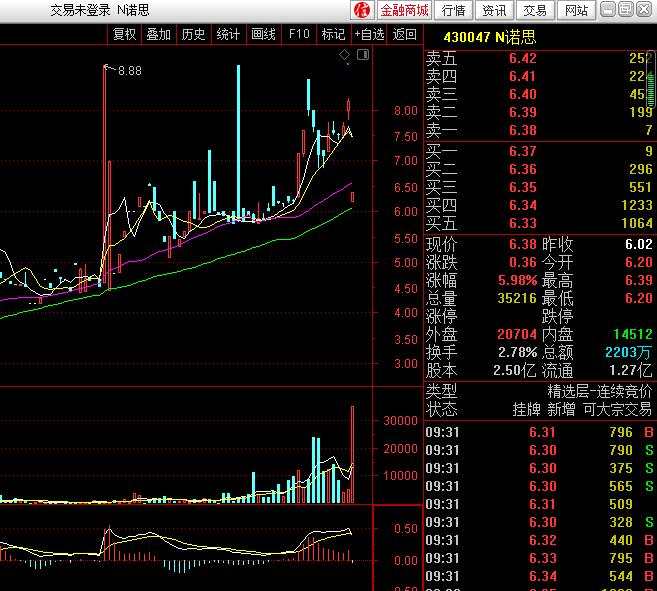Select the 画线 drawing tool

click(263, 34)
